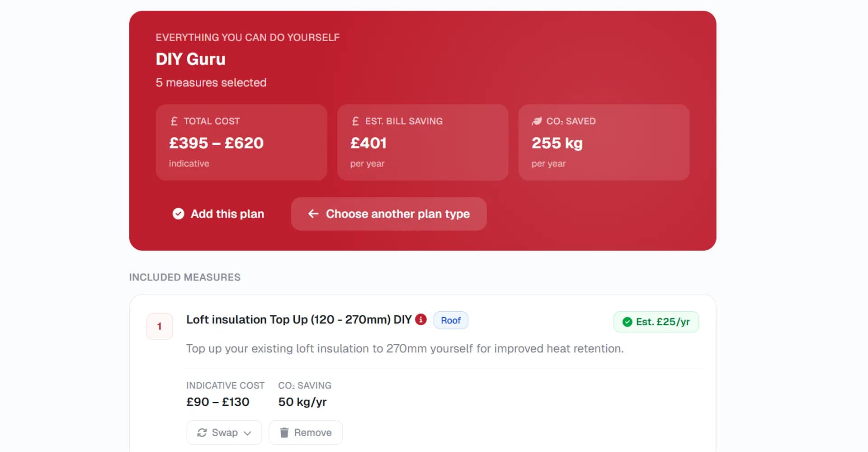Click the left arrow on Choose another plan type
The image size is (868, 452).
click(313, 214)
